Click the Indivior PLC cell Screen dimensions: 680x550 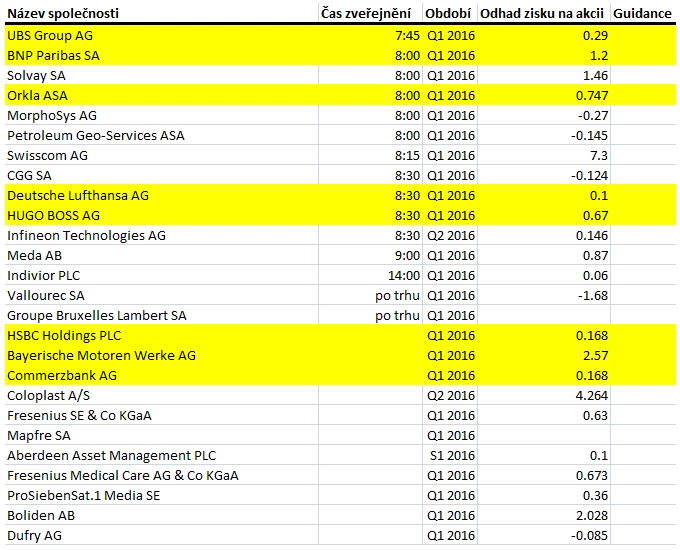point(44,275)
